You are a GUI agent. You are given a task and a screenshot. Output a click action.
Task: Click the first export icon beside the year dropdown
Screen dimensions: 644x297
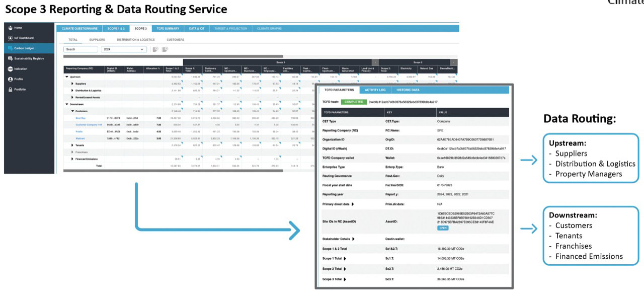point(155,49)
